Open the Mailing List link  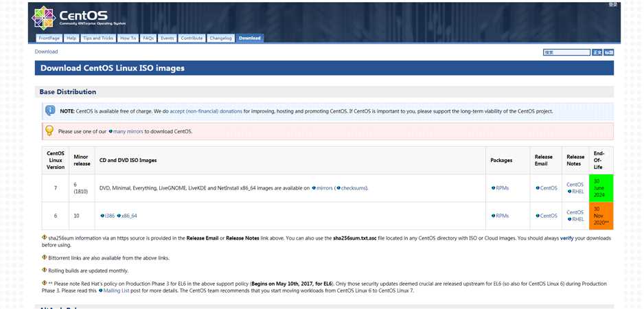(x=116, y=290)
